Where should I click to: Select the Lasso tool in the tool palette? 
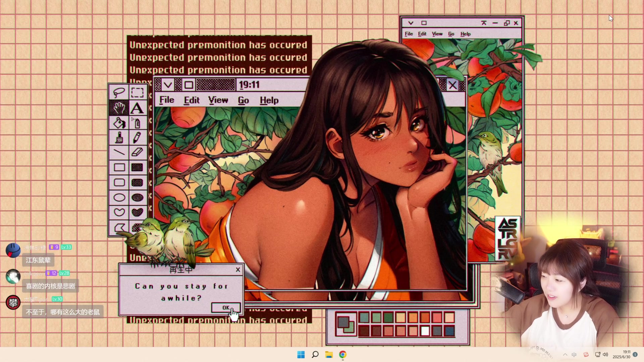[119, 92]
